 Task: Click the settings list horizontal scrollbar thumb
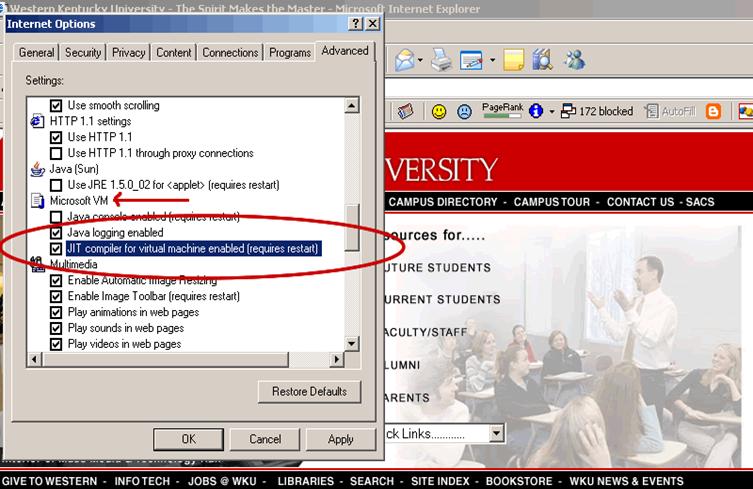point(166,359)
